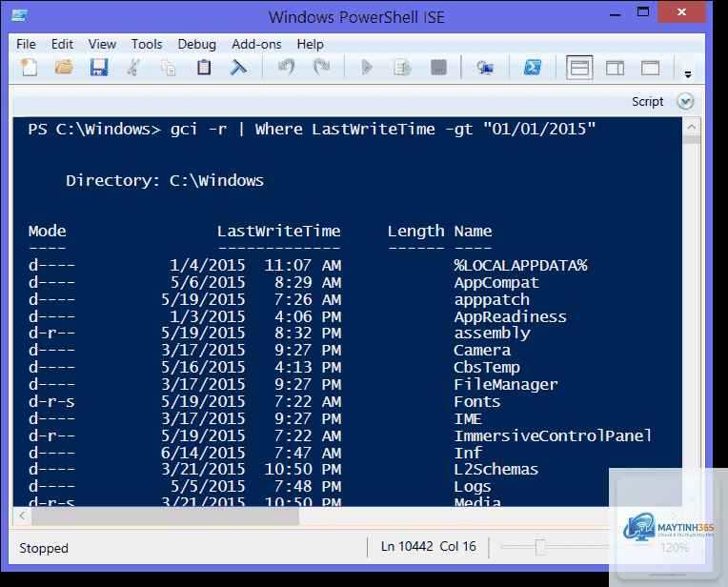
Task: Click the AppCompat directory name
Action: tap(496, 282)
